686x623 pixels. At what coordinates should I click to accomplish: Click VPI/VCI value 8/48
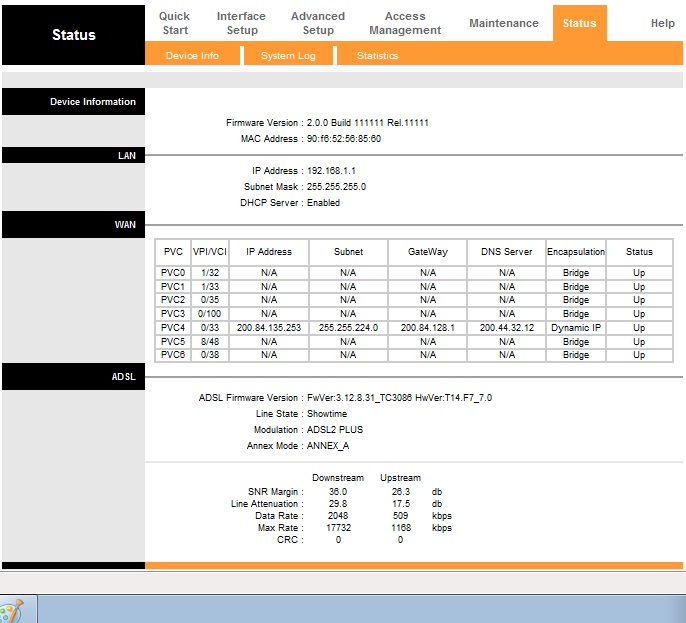point(210,341)
